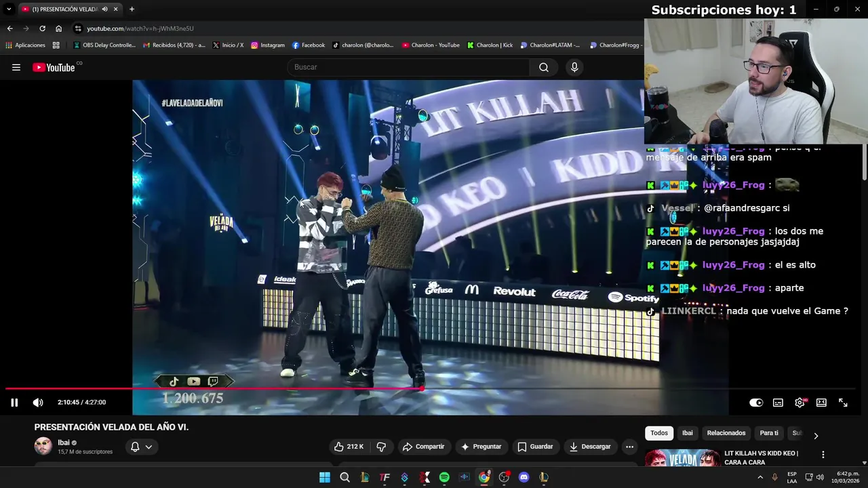Open the YouTube guide hamburger menu
Viewport: 868px width, 488px height.
click(x=16, y=67)
